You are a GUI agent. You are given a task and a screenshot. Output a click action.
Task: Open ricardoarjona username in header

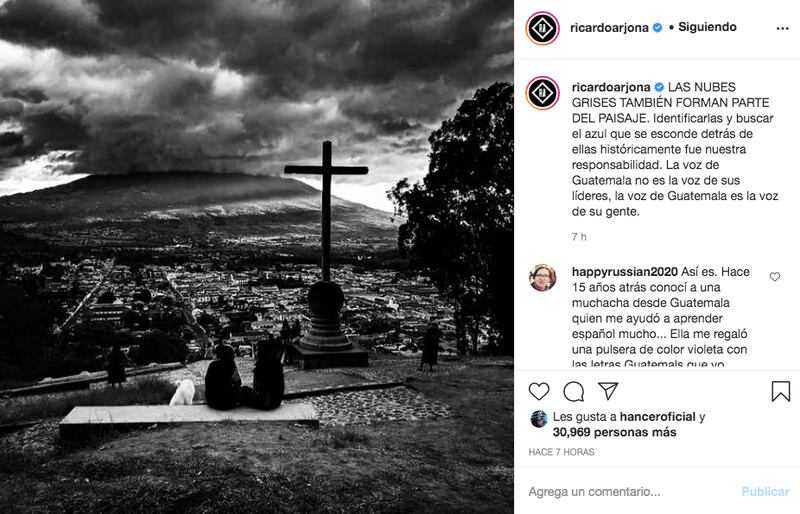(609, 28)
